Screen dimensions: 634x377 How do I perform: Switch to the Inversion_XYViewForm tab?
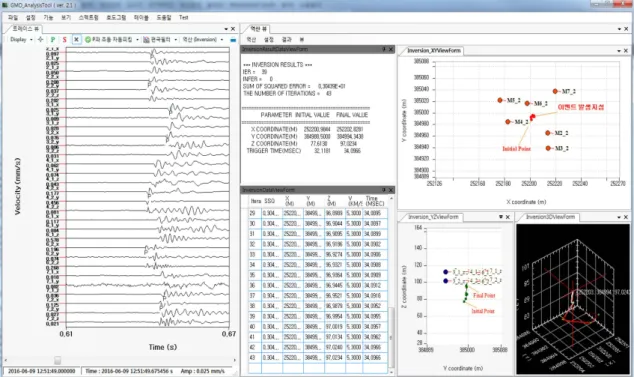pyautogui.click(x=434, y=51)
